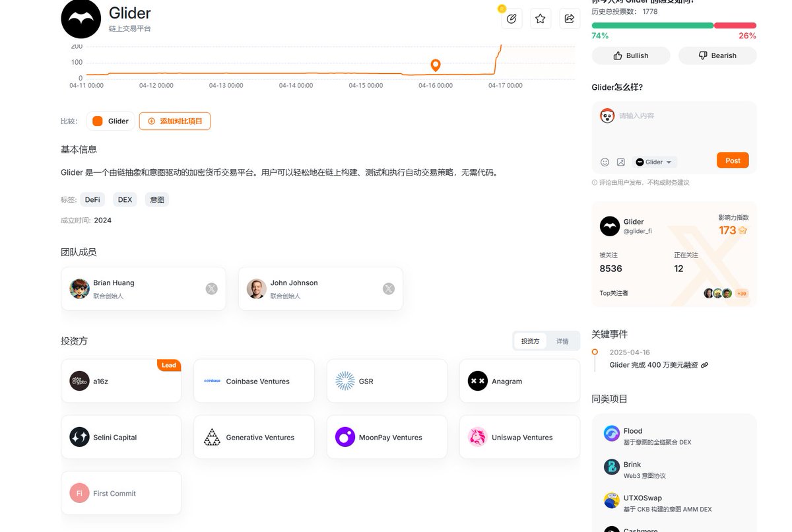The width and height of the screenshot is (792, 532).
Task: Click the Brink project name
Action: point(632,465)
